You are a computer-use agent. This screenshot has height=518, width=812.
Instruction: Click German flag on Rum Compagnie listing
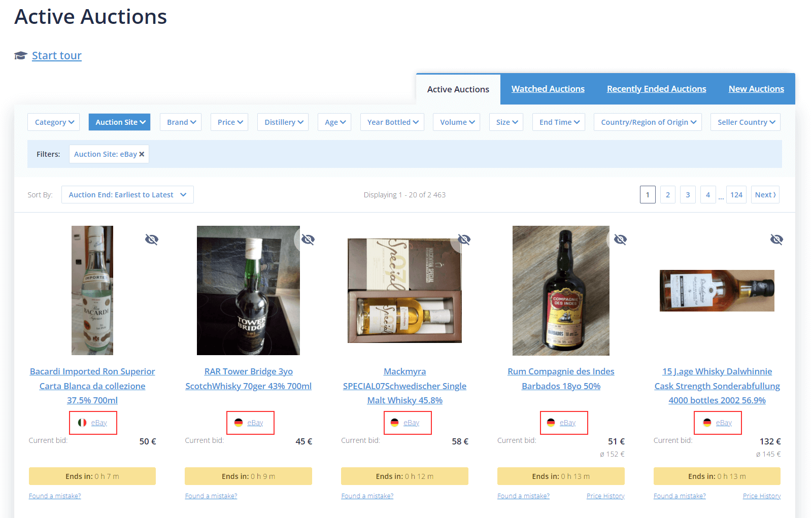coord(551,423)
